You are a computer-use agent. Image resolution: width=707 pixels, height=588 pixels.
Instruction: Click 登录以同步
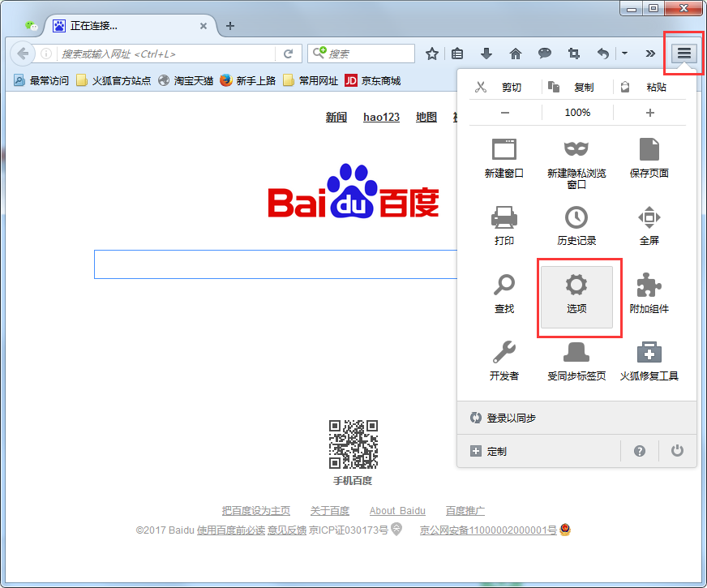[576, 418]
